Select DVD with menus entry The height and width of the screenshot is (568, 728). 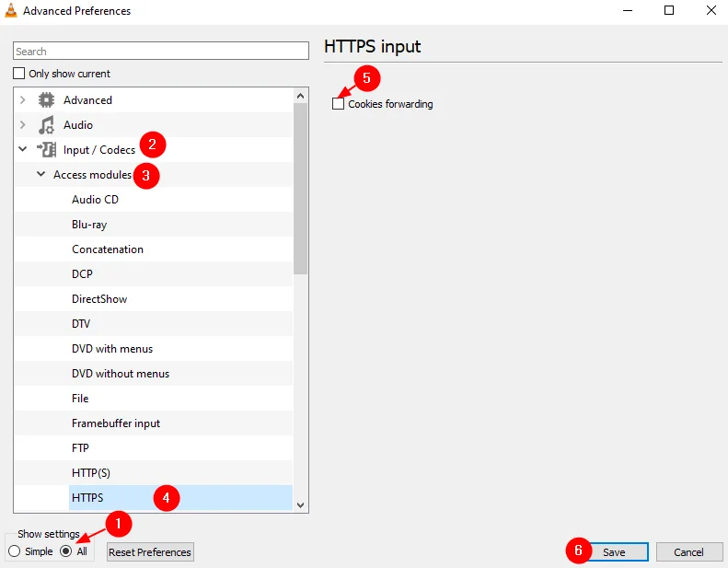[x=112, y=349]
